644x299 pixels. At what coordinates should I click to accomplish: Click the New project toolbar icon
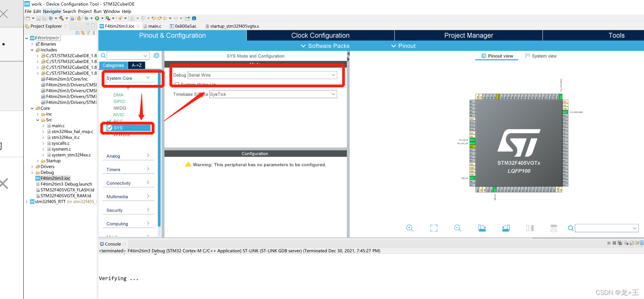point(27,18)
